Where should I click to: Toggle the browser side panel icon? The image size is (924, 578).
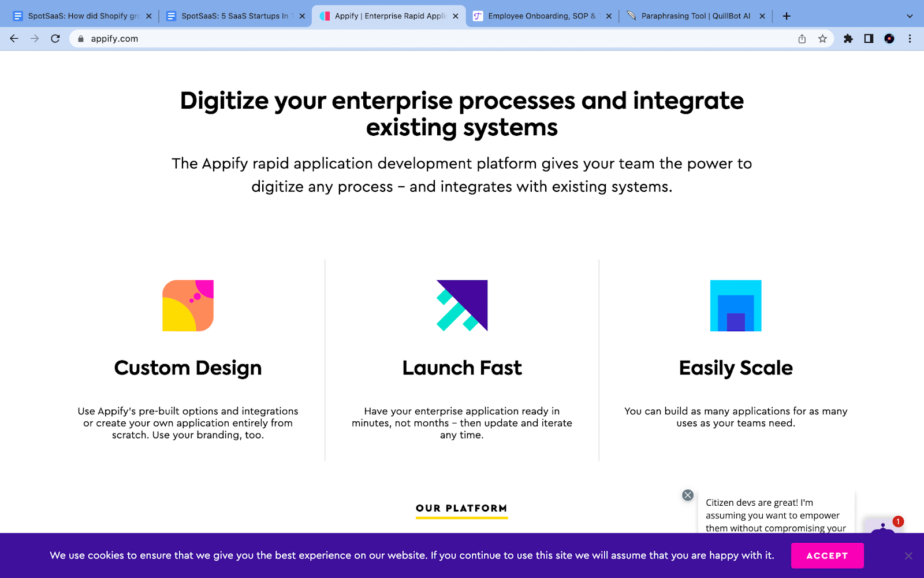869,39
